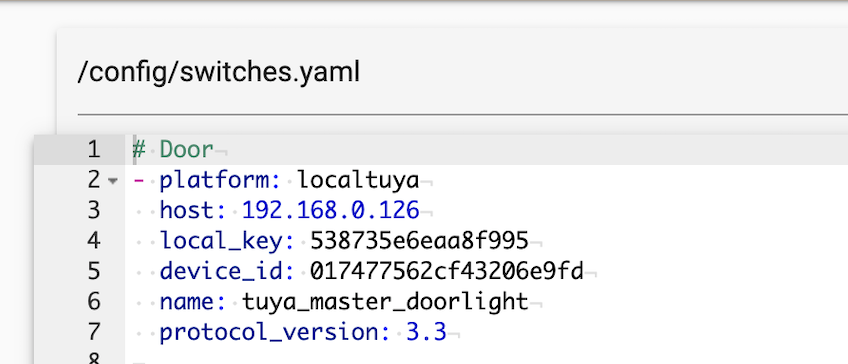This screenshot has width=848, height=364.
Task: Click the platform key on line 2
Action: (x=220, y=181)
